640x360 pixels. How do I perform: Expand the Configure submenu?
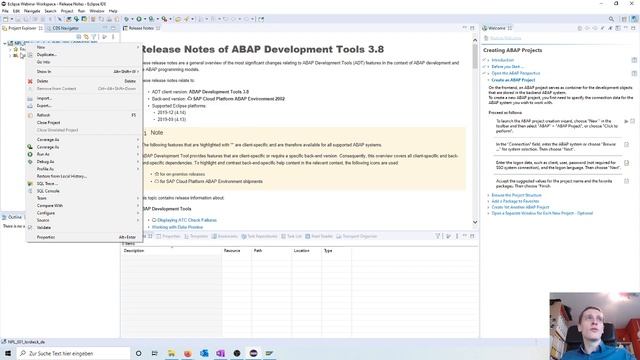pos(84,213)
